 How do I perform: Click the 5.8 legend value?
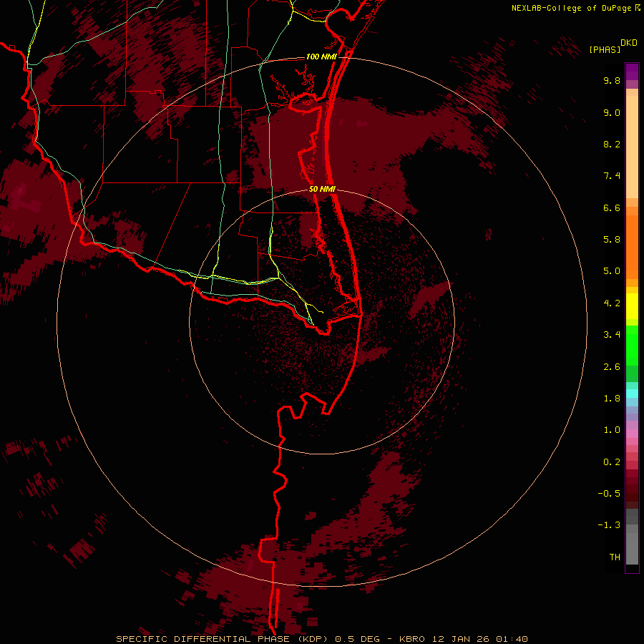pos(612,240)
